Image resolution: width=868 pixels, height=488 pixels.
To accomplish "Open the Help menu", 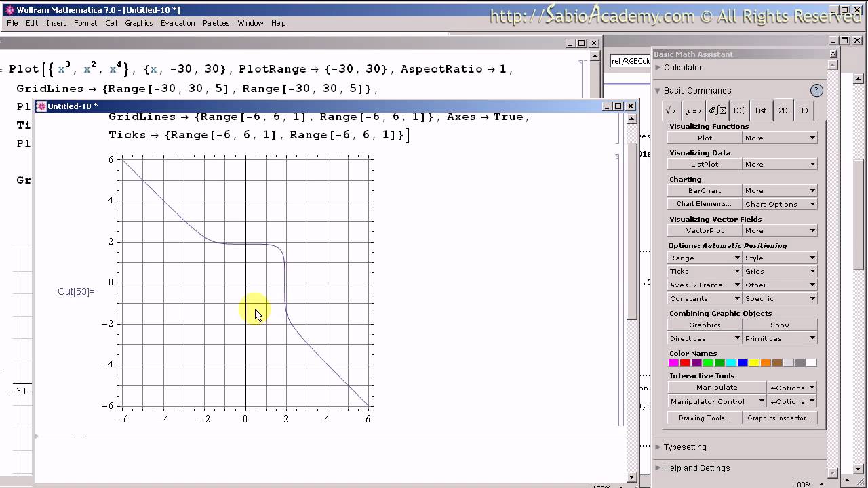I will click(279, 23).
